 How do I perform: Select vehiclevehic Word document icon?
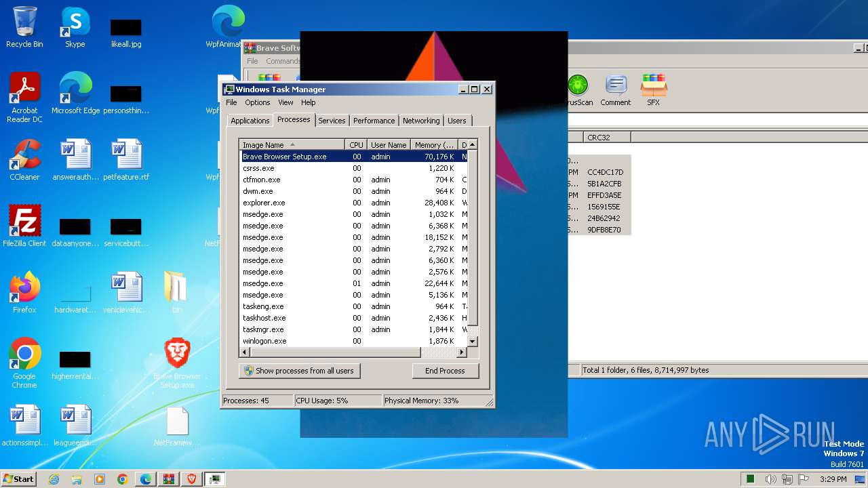tap(126, 293)
